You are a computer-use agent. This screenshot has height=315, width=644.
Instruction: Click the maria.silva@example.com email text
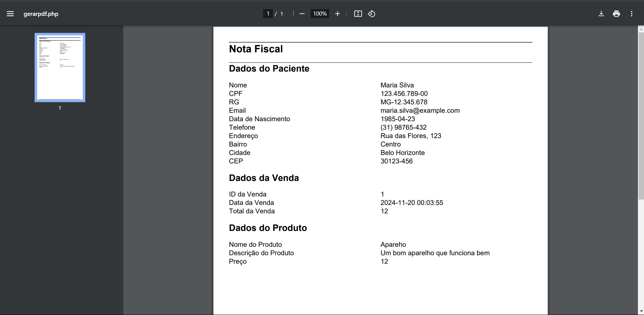tap(420, 111)
